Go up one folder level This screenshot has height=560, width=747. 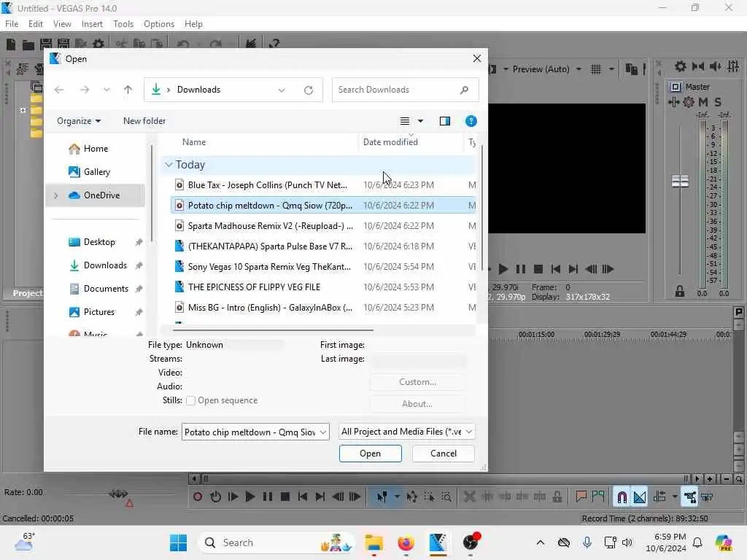point(128,90)
